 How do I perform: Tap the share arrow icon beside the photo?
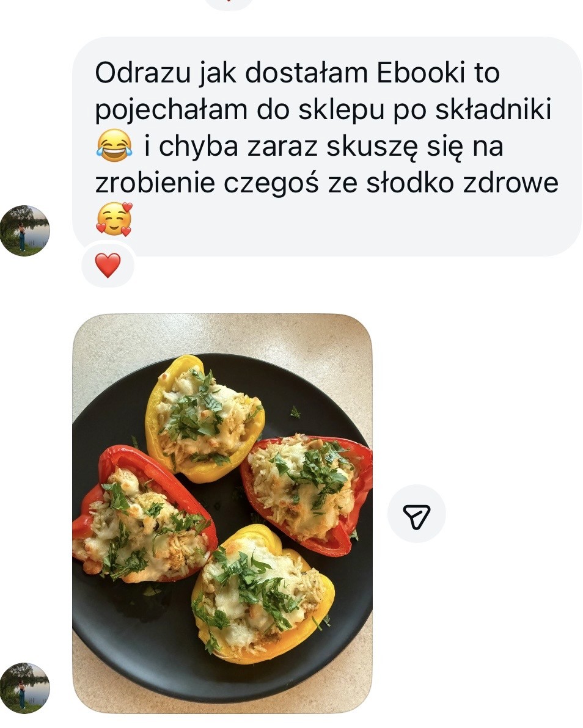point(417,514)
